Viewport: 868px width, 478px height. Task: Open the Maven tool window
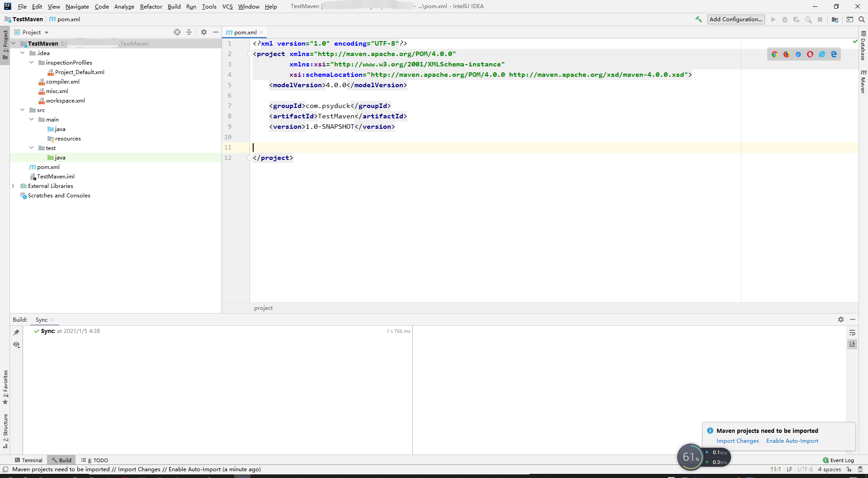pos(863,81)
